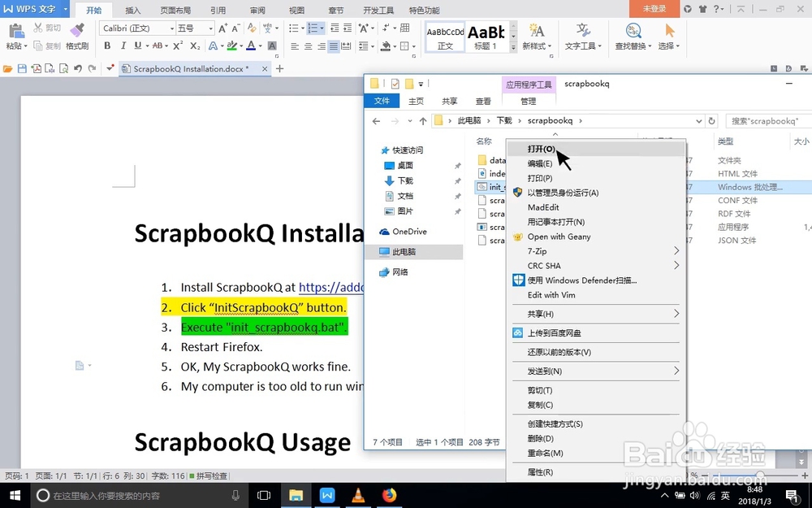Click Explorer refresh icon
Viewport: 812px width, 508px height.
tap(712, 121)
